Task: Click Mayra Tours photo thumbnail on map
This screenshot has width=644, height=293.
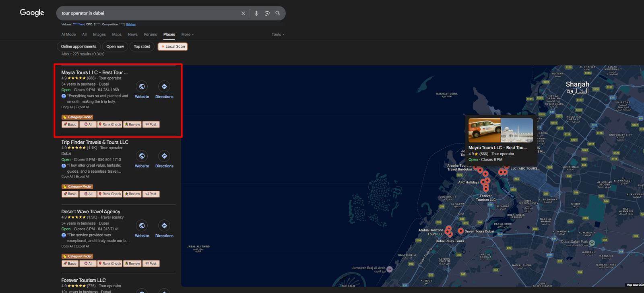Action: (x=500, y=130)
